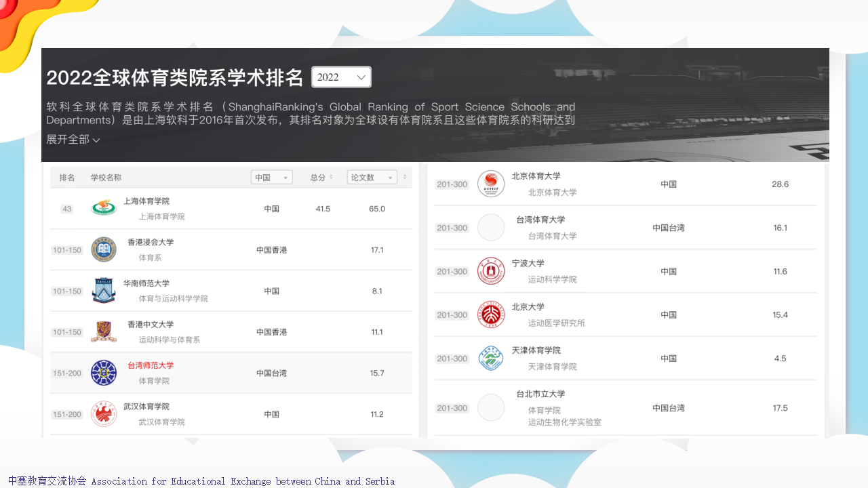Click 运动医学研究所 department text

pos(557,323)
